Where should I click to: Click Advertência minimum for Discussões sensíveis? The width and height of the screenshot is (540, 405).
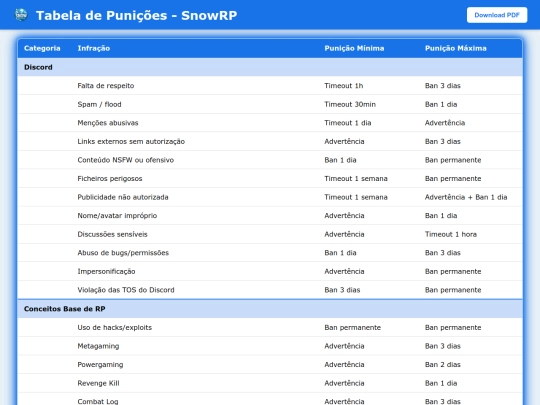344,235
